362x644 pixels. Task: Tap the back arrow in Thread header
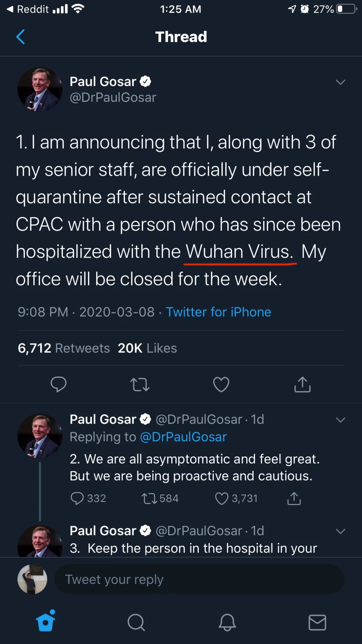pyautogui.click(x=20, y=37)
